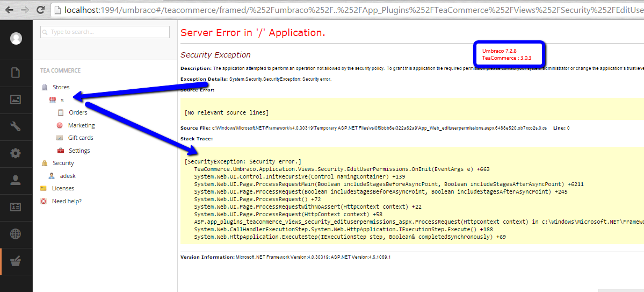Open the Marketing node
Viewport: 644px width, 292px height.
tap(81, 125)
